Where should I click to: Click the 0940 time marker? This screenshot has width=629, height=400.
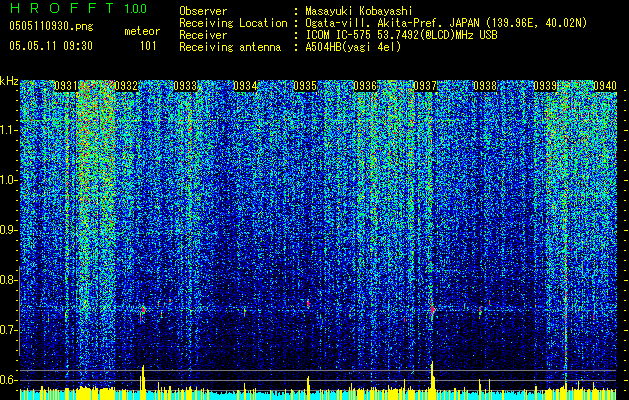605,86
